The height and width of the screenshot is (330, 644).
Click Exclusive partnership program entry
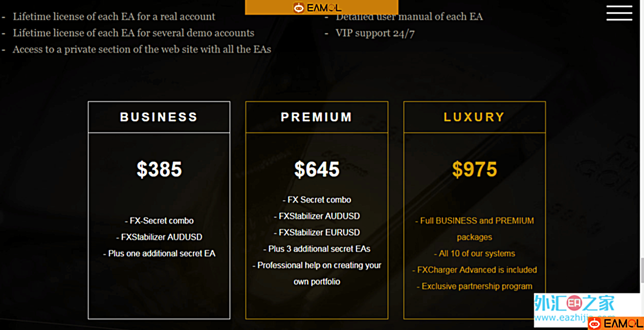(x=474, y=286)
